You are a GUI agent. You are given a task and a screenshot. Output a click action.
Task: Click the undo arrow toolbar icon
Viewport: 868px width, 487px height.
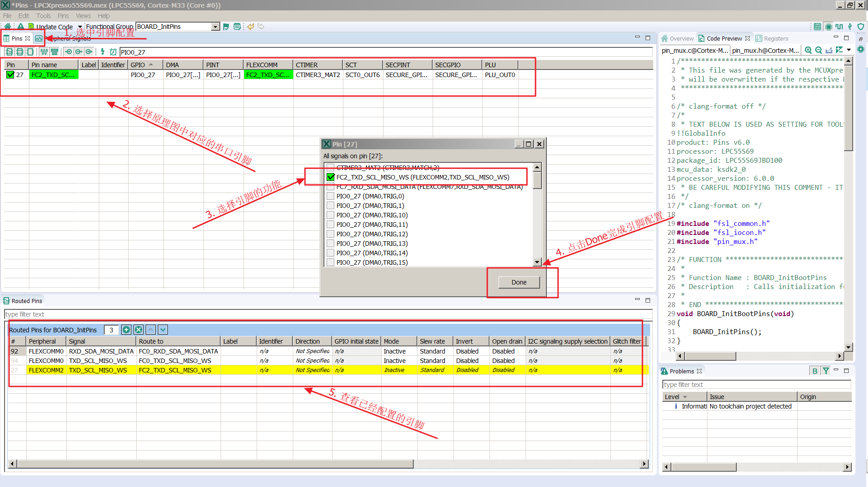click(x=250, y=27)
